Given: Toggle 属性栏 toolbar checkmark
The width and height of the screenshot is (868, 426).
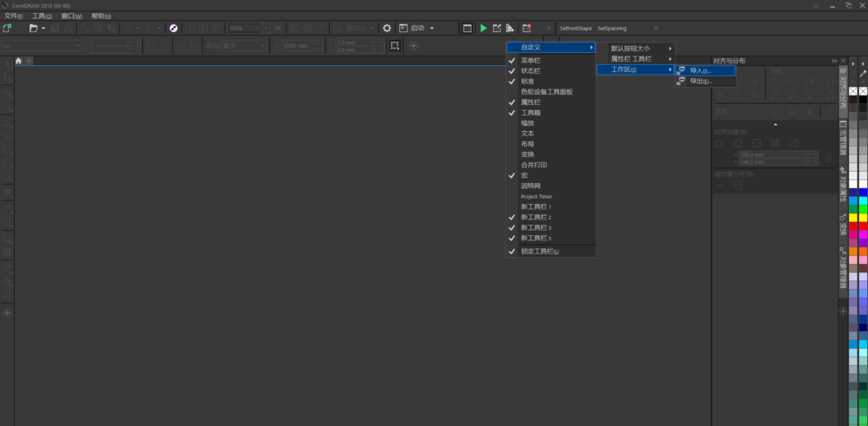Looking at the screenshot, I should pos(511,102).
